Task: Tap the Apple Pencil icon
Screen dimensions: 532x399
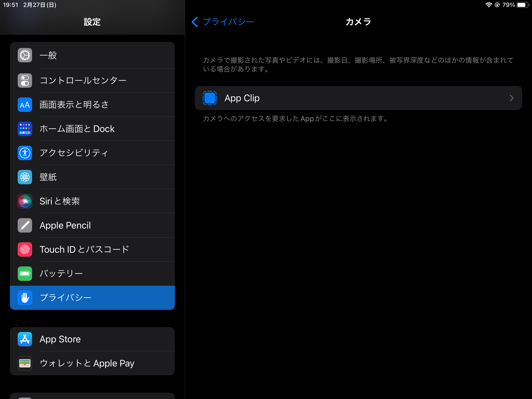Action: tap(25, 225)
